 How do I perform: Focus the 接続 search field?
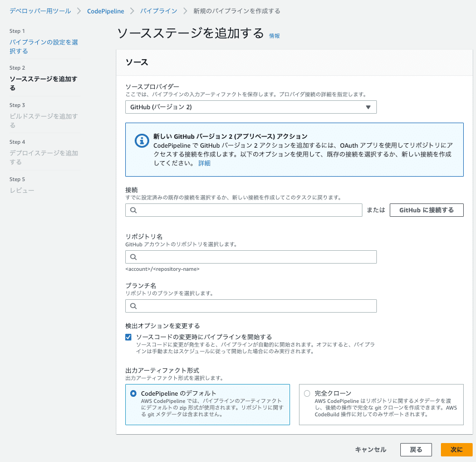tap(244, 210)
